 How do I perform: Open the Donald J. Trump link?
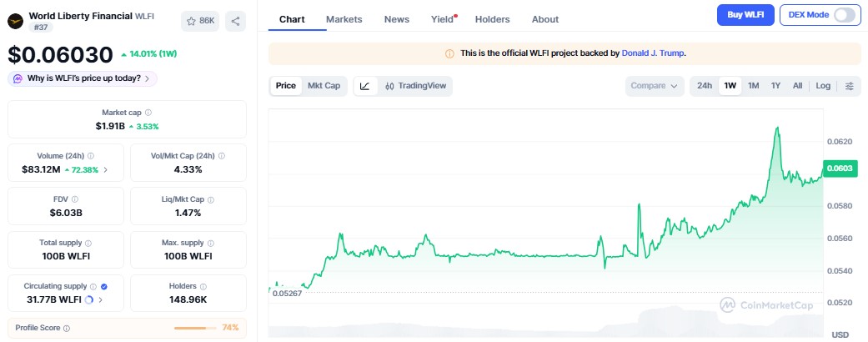(x=653, y=53)
